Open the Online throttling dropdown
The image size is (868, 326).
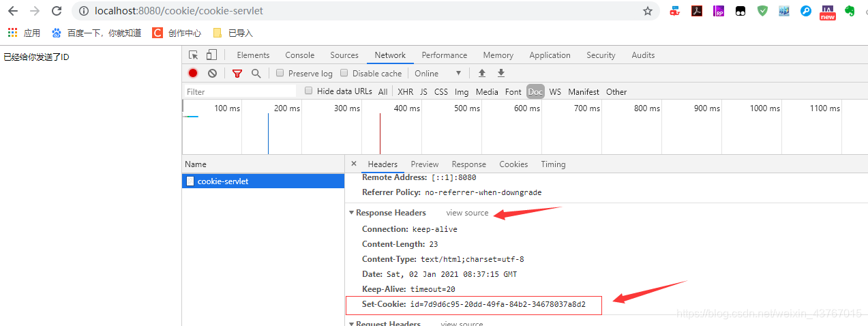coord(438,73)
